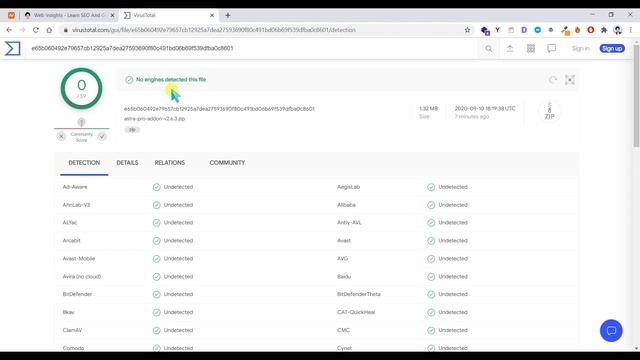Click the Chrome profile avatar

click(618, 30)
